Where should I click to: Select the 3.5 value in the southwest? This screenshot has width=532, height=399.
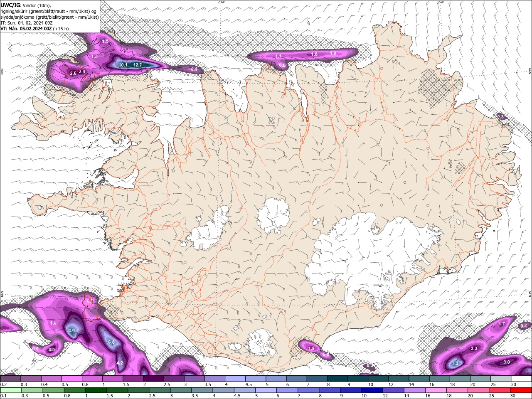(x=51, y=350)
